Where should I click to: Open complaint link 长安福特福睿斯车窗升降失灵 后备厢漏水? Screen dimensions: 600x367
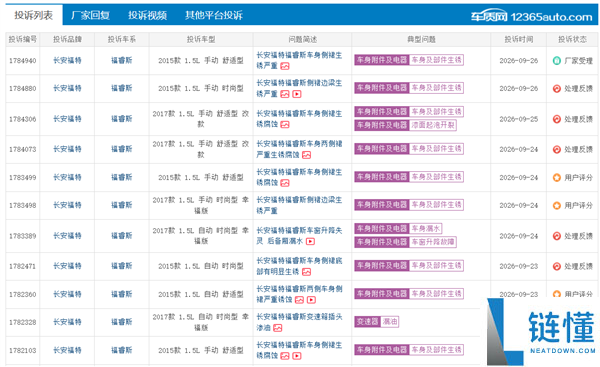(x=299, y=236)
